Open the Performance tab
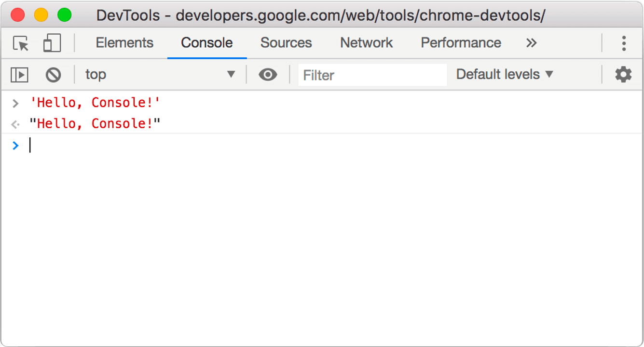 pyautogui.click(x=461, y=43)
